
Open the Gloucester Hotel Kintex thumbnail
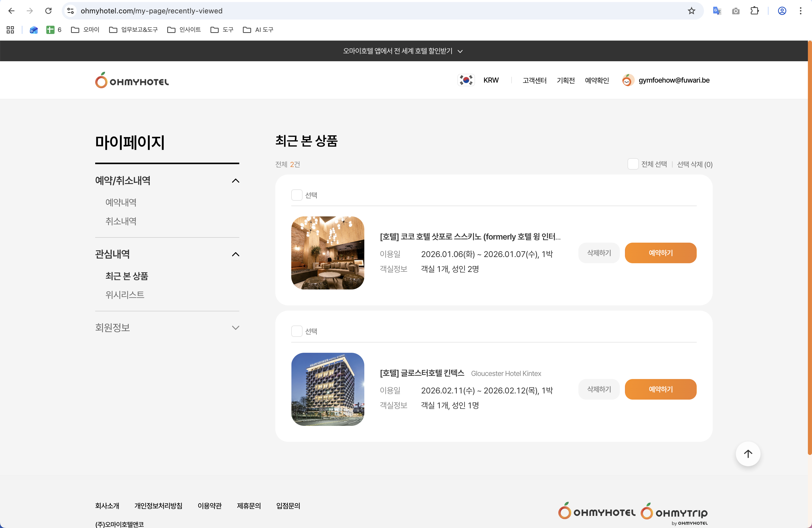[328, 389]
